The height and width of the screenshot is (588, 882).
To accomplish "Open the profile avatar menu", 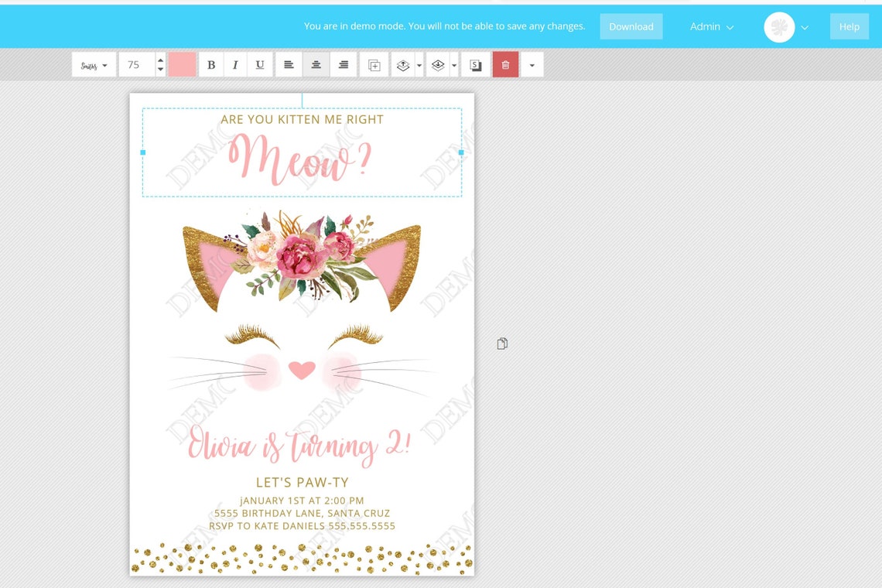I will pos(779,26).
